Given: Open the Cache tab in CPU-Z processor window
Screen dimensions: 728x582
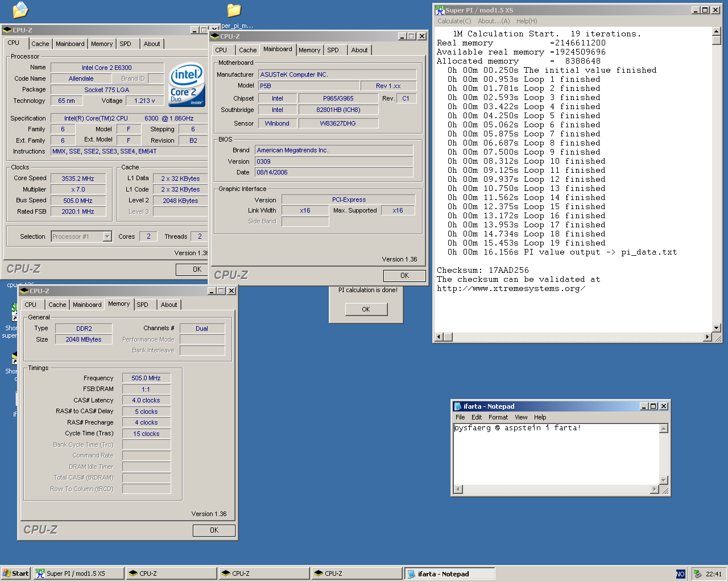Looking at the screenshot, I should [x=40, y=44].
